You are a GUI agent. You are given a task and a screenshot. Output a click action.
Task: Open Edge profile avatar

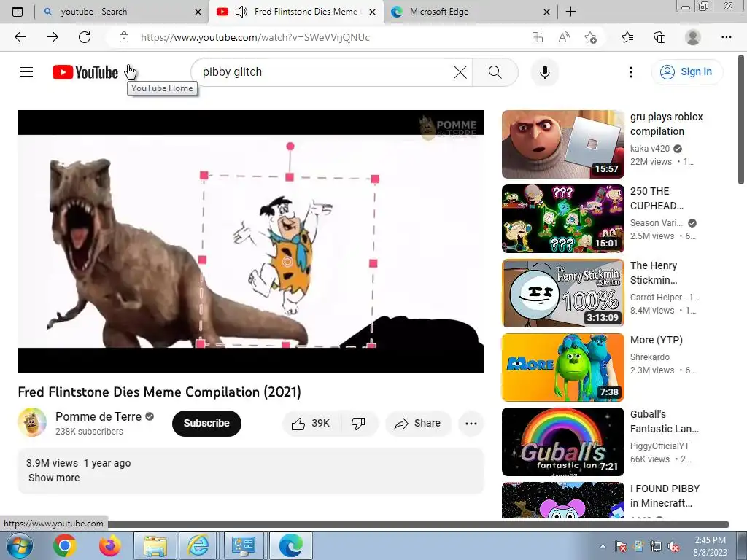(692, 37)
